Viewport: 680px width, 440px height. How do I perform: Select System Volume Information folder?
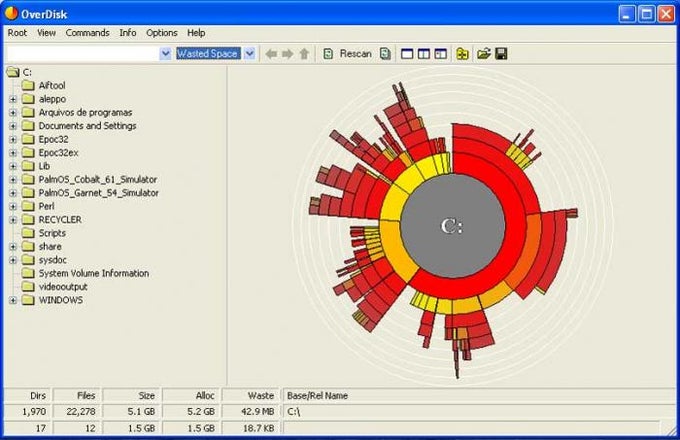[x=93, y=273]
